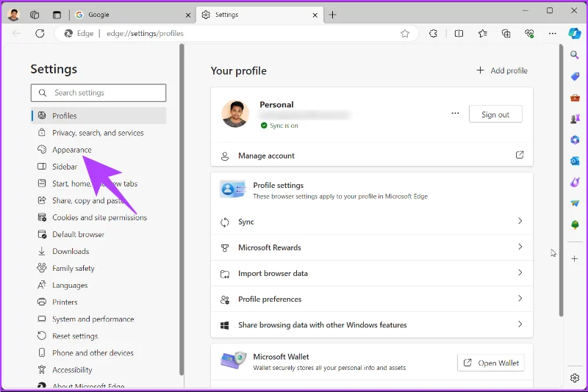Open the Workspaces icon in title bar

point(35,15)
